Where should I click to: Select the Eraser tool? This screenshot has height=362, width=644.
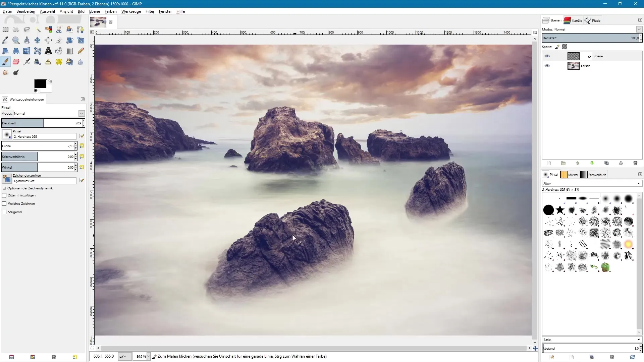(x=16, y=62)
